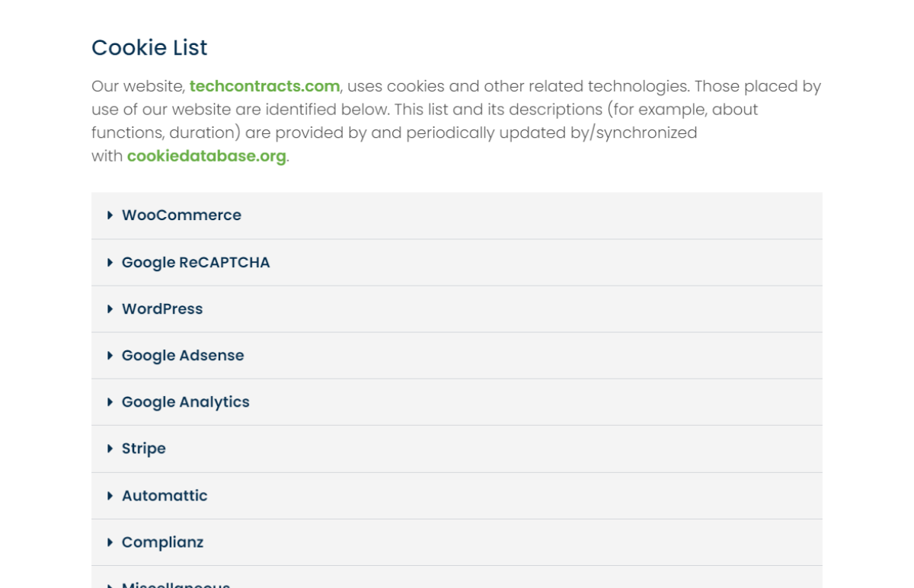914x588 pixels.
Task: Click the Cookie List heading
Action: [x=149, y=47]
